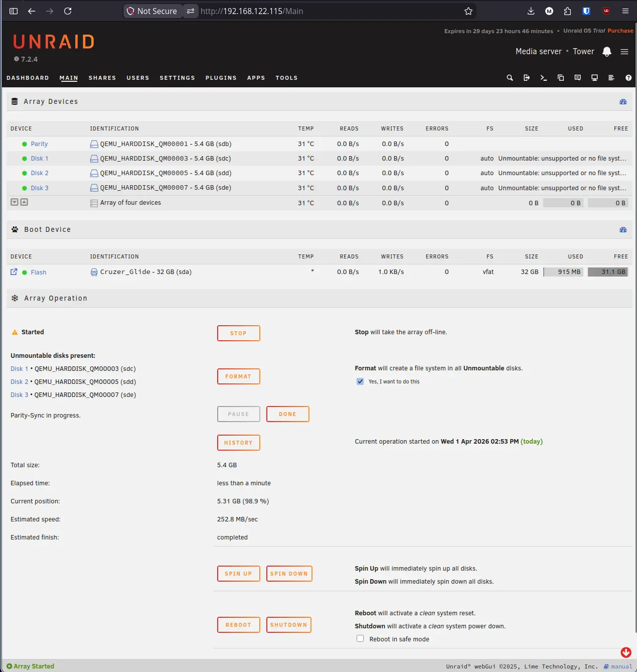Screen dimensions: 637x672
Task: Click the Shutdown button
Action: [x=289, y=625]
